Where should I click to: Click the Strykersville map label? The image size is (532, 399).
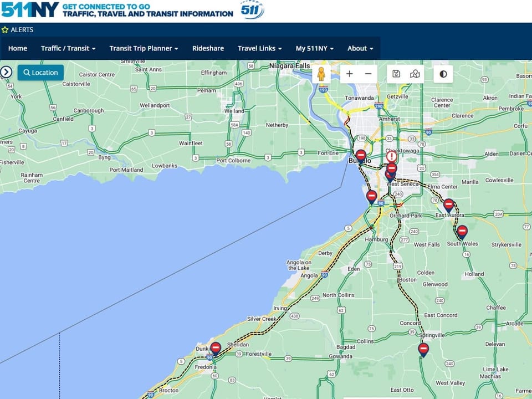coord(506,244)
